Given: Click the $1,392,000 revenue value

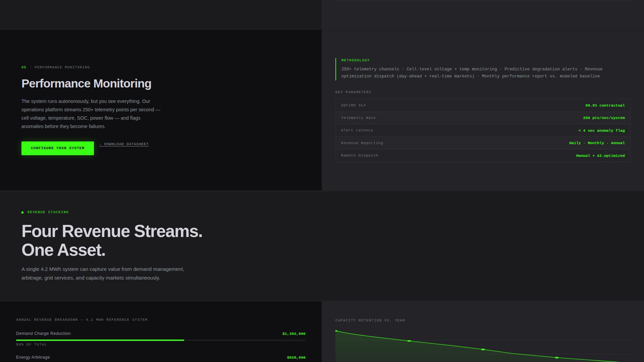Looking at the screenshot, I should [x=293, y=334].
